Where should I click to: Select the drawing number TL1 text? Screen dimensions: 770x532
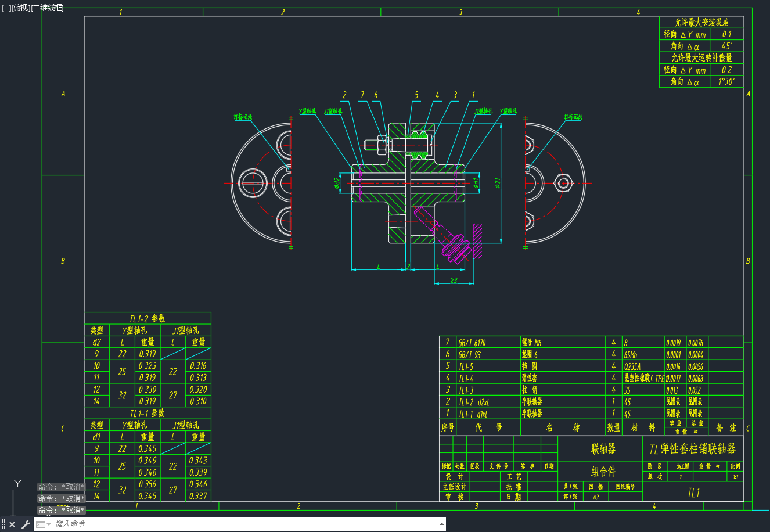tap(693, 493)
